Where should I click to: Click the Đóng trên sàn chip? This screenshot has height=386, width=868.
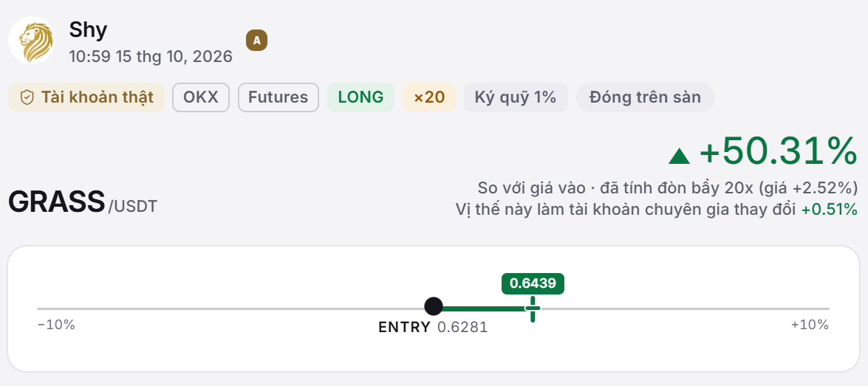[x=646, y=97]
